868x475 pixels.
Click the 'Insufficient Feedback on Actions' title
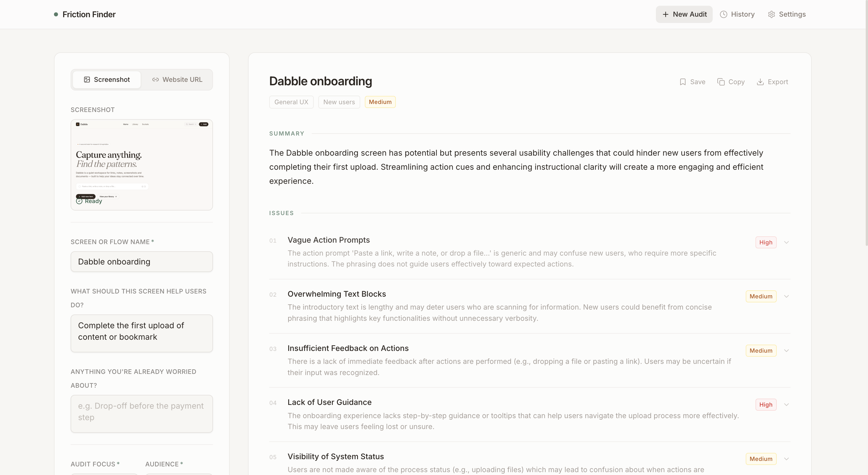click(x=348, y=348)
